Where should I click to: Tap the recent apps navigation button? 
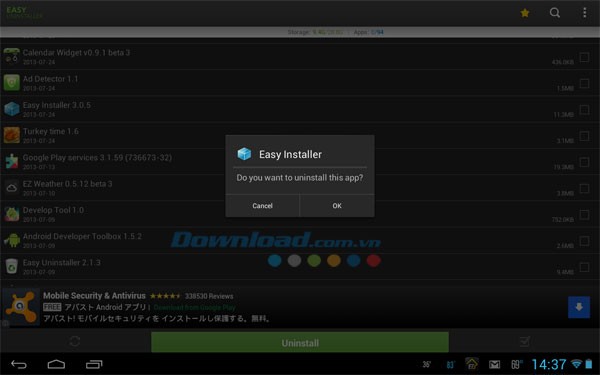94,364
